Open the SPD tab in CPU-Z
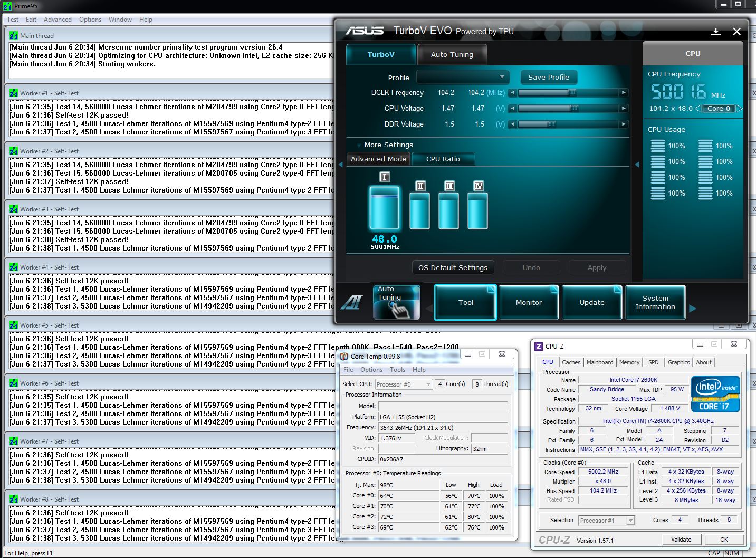 [654, 362]
